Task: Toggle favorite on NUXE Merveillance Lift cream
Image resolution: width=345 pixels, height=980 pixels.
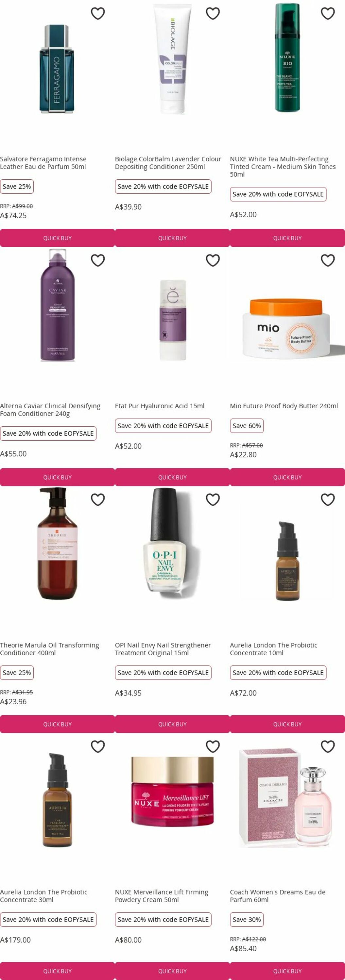Action: tap(213, 746)
